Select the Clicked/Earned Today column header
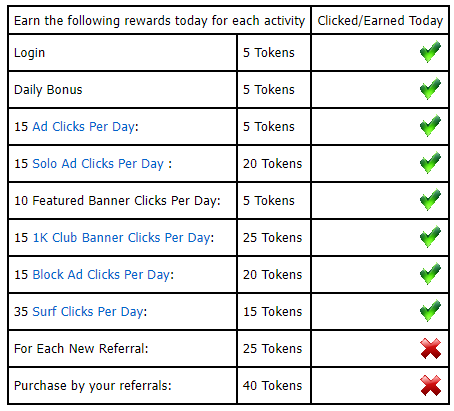This screenshot has height=411, width=454. coord(380,21)
